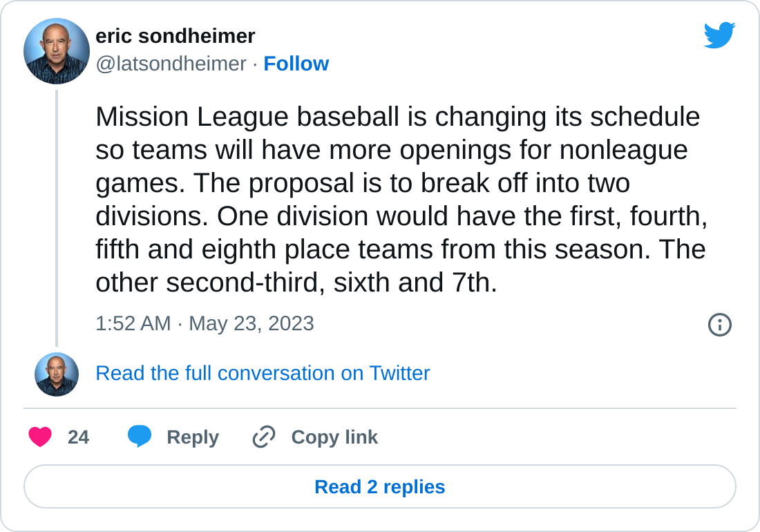This screenshot has height=532, width=760.
Task: Click the Twitter bird logo icon
Action: click(719, 35)
